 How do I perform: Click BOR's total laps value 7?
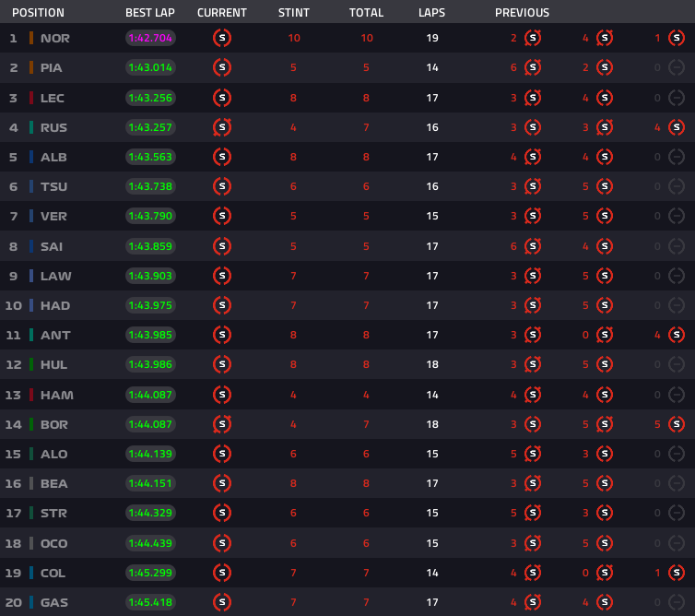[366, 424]
